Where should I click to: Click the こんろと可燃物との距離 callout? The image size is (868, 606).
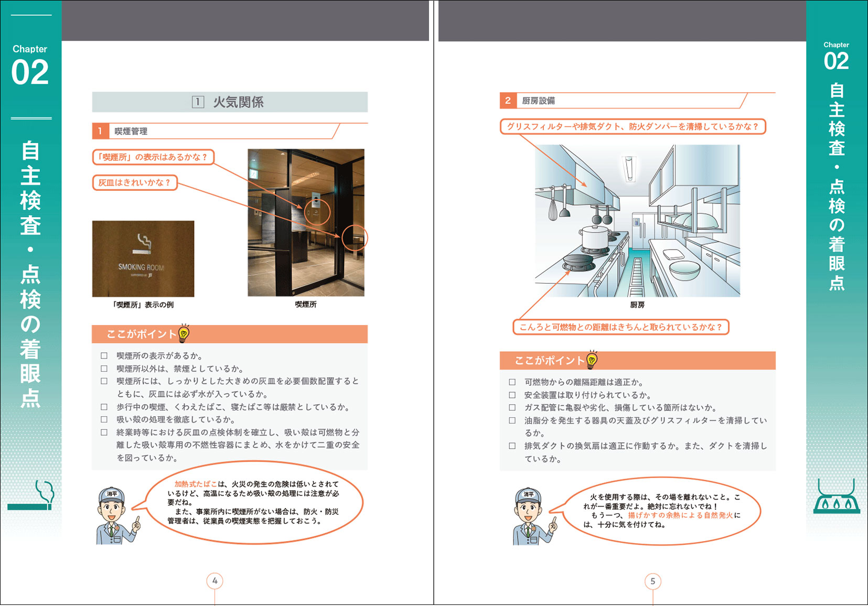(x=620, y=327)
